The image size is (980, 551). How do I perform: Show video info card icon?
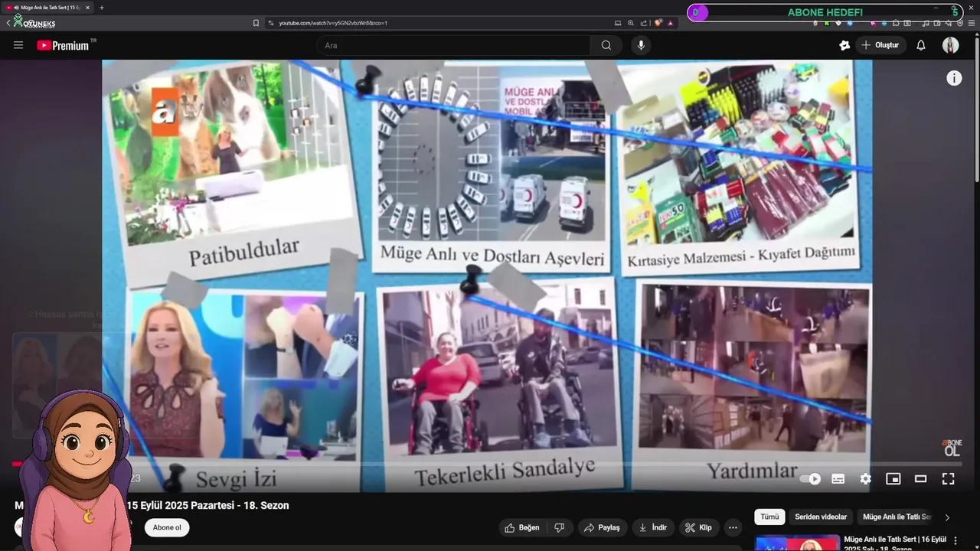(x=954, y=78)
